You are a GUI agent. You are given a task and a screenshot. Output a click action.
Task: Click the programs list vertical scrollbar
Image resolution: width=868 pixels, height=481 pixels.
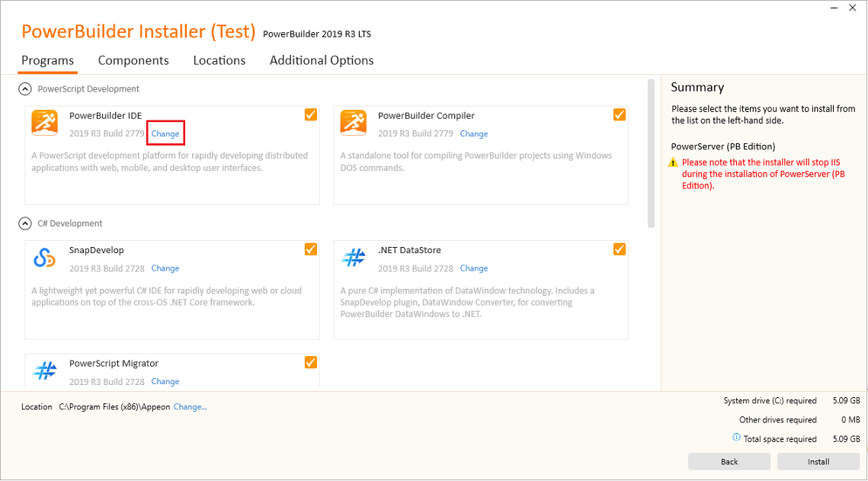click(651, 152)
